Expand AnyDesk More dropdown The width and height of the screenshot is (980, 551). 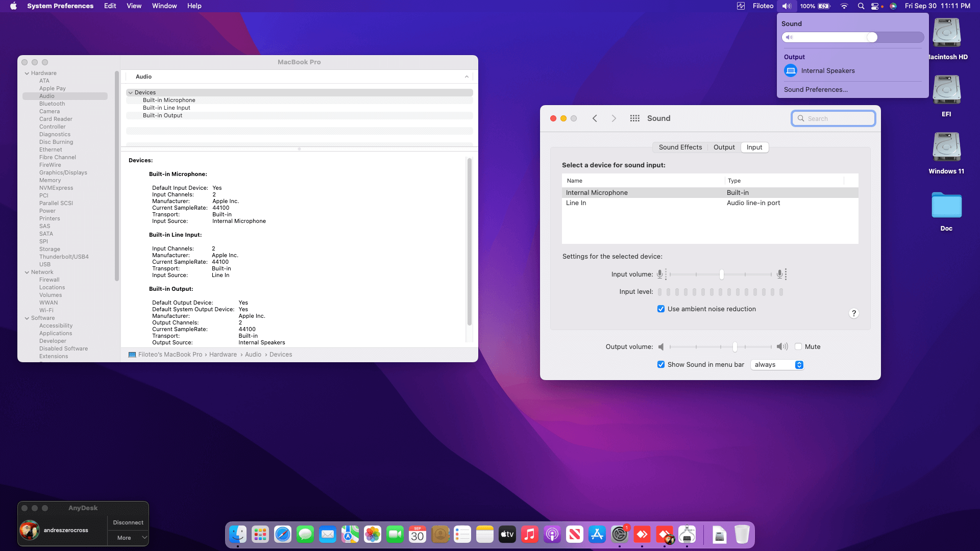[x=128, y=538]
